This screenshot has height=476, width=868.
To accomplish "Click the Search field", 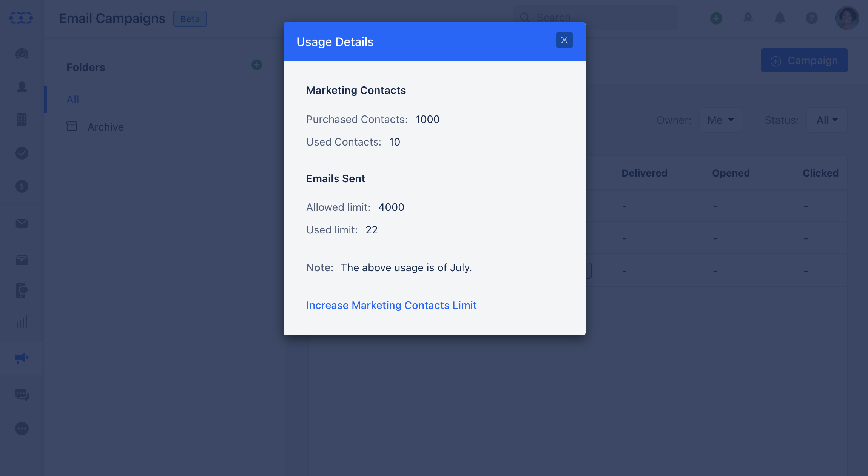I will coord(596,18).
